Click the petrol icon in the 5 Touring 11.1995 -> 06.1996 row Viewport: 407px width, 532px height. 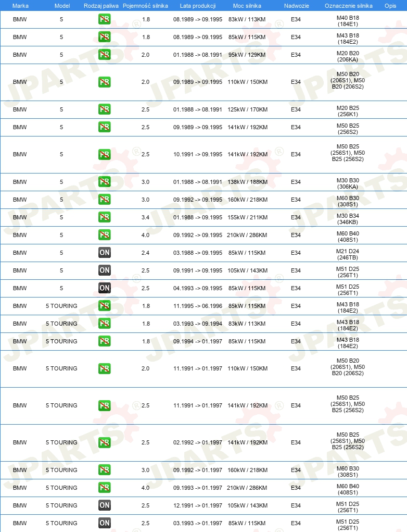tap(105, 306)
